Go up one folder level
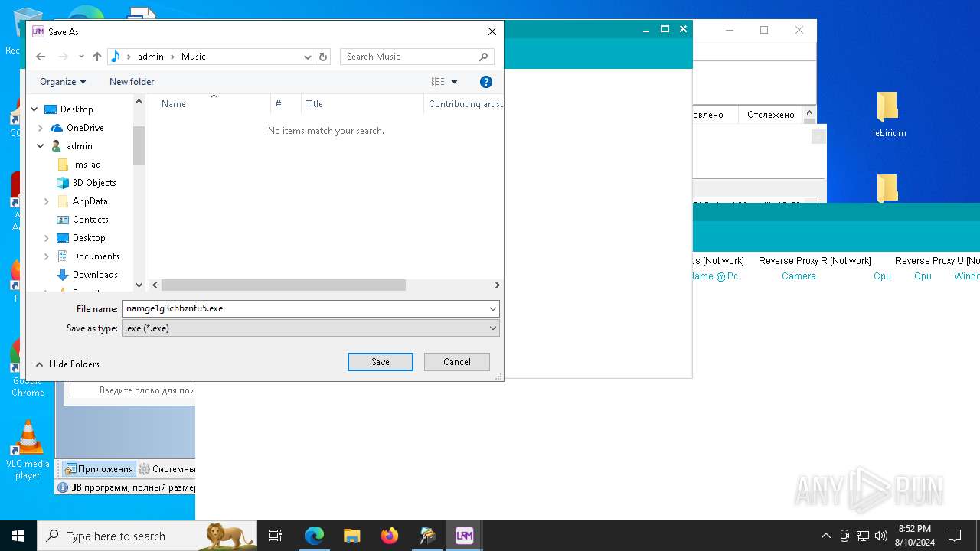980x551 pixels. tap(96, 57)
